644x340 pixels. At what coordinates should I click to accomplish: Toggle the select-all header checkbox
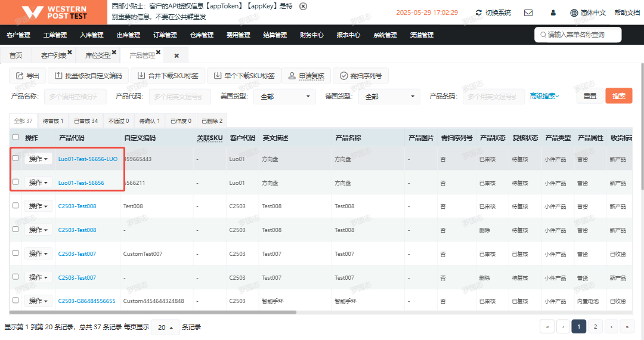tap(16, 137)
